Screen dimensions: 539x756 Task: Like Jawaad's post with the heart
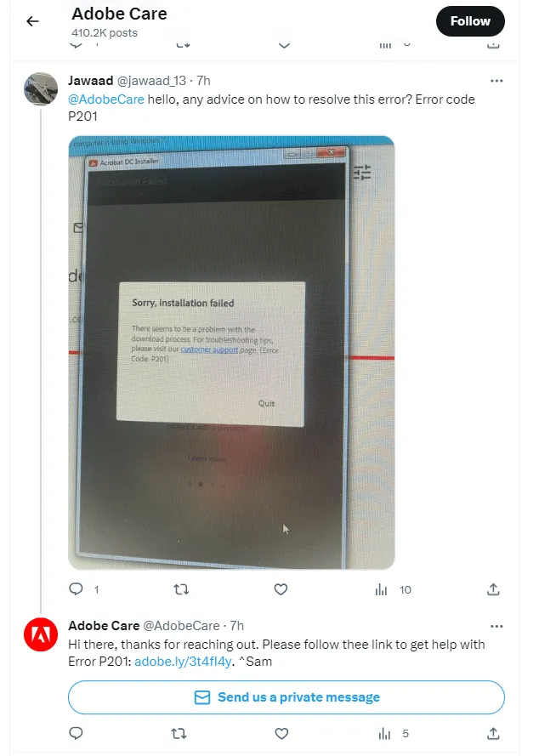click(x=281, y=589)
